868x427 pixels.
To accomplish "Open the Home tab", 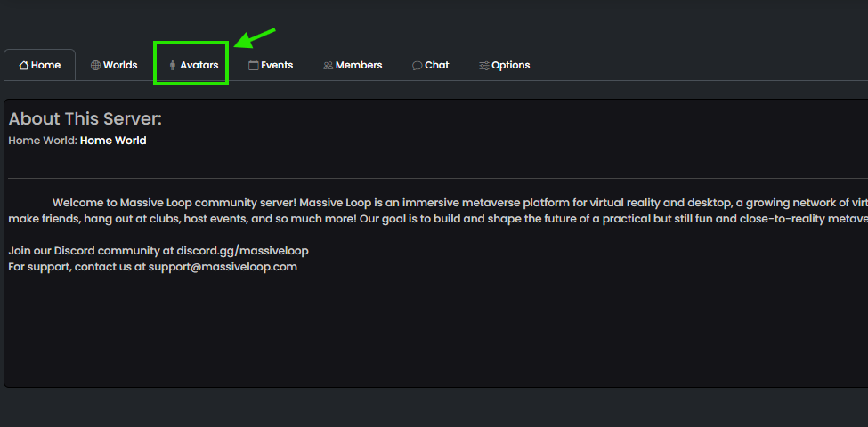I will coord(40,65).
